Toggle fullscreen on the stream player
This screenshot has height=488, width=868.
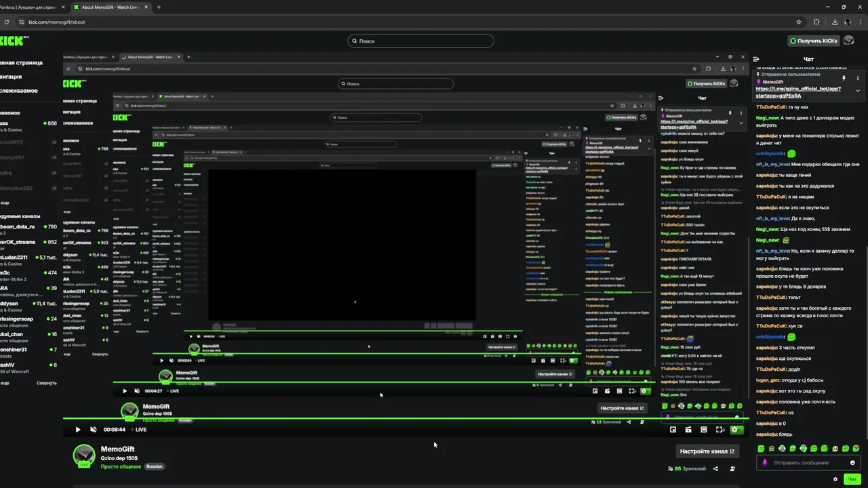720,429
